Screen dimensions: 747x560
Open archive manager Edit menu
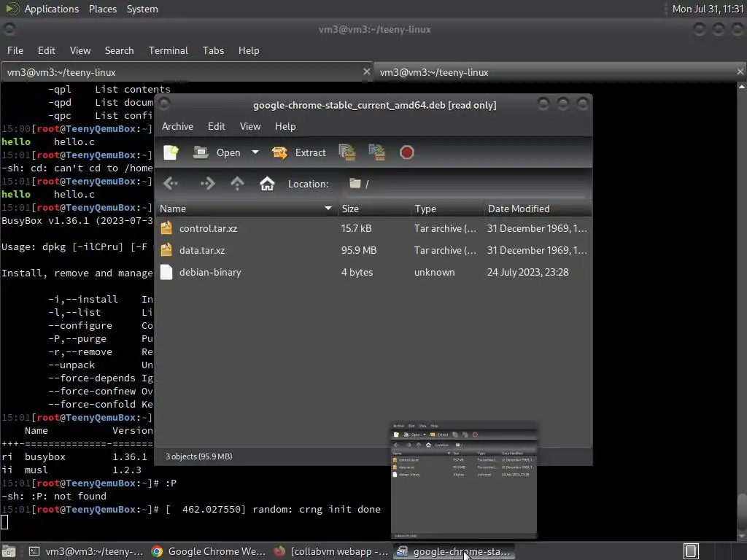coord(216,126)
